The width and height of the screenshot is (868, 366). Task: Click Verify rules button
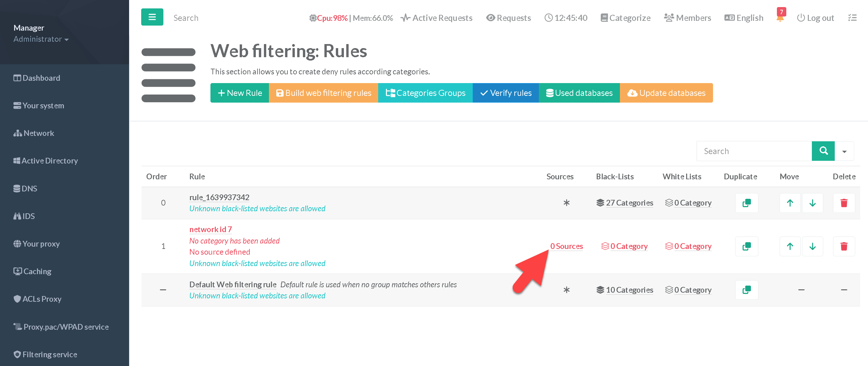(505, 93)
